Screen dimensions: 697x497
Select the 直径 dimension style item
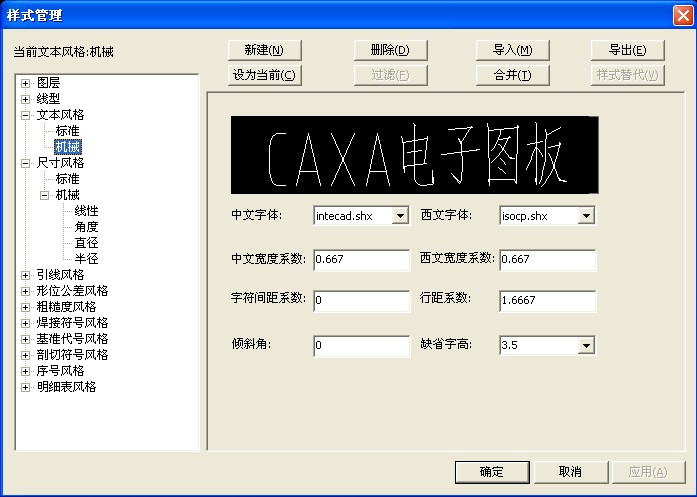click(87, 243)
